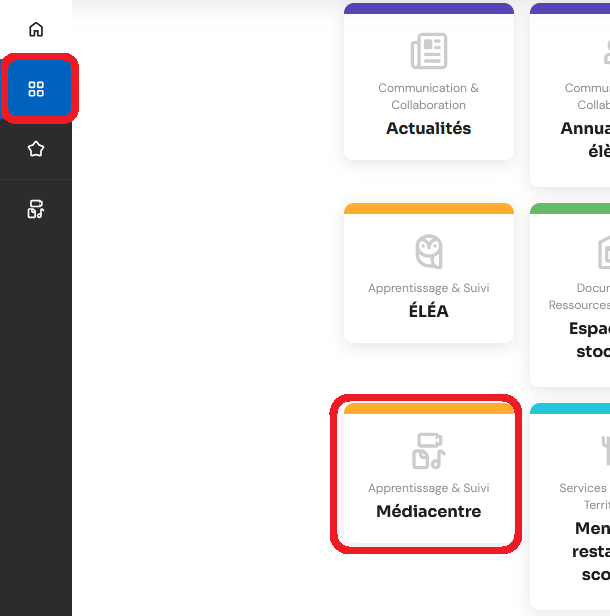
Task: Click the owl icon on the ÉLÉA card
Action: pos(428,251)
